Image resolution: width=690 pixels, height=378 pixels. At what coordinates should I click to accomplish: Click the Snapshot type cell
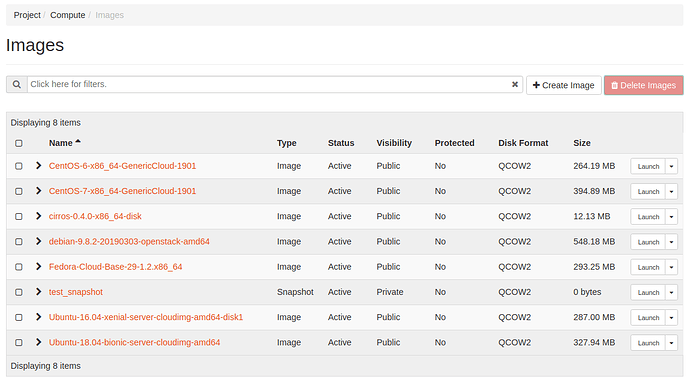[295, 292]
